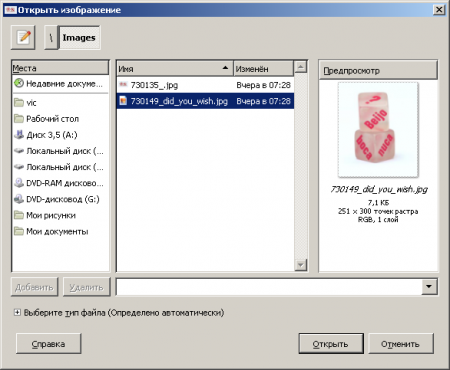Click the dice preview thumbnail image
Viewport: 450px width, 370px height.
[x=378, y=130]
